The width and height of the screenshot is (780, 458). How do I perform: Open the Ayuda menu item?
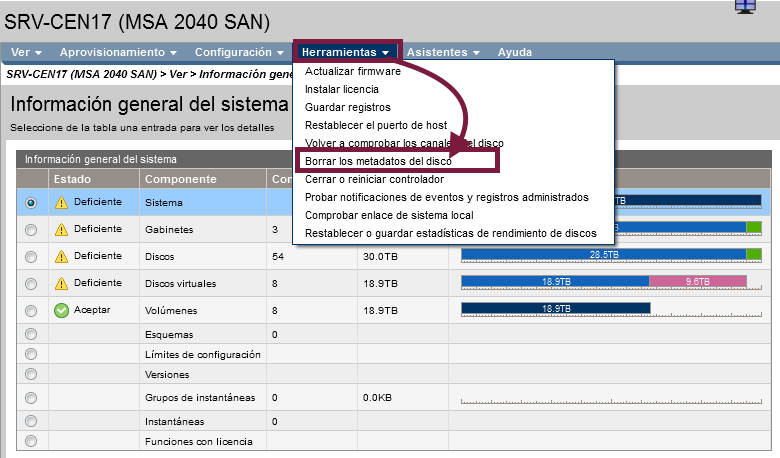pyautogui.click(x=515, y=52)
